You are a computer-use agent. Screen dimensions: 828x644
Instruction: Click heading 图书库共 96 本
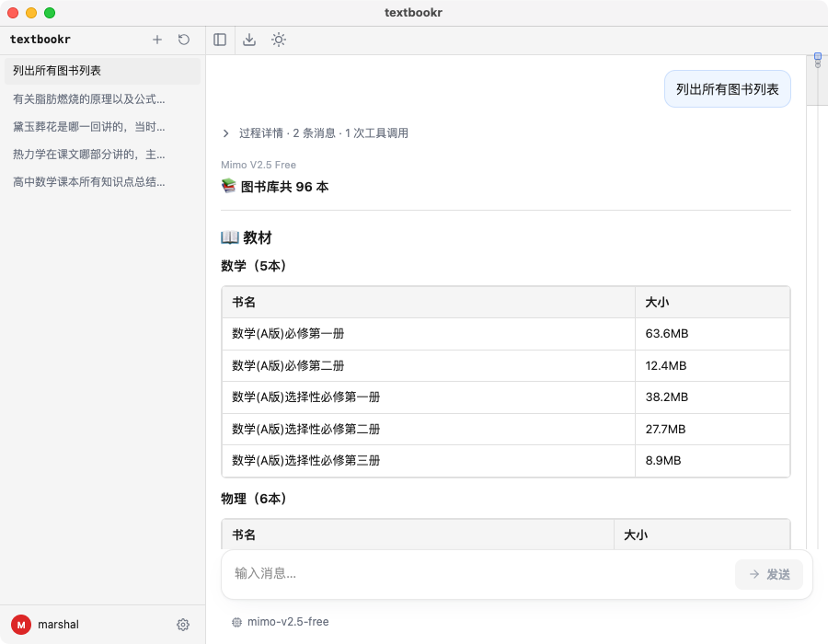(x=274, y=187)
